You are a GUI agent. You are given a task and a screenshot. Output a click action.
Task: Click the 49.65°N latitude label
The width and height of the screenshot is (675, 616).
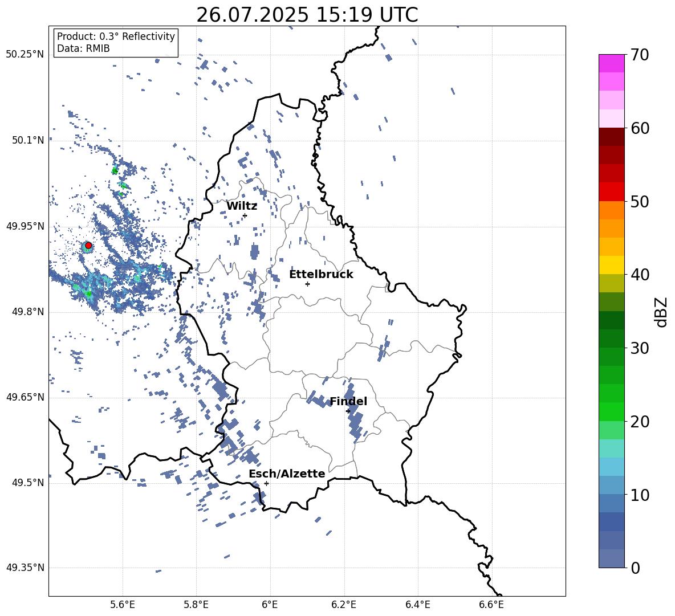click(x=25, y=397)
